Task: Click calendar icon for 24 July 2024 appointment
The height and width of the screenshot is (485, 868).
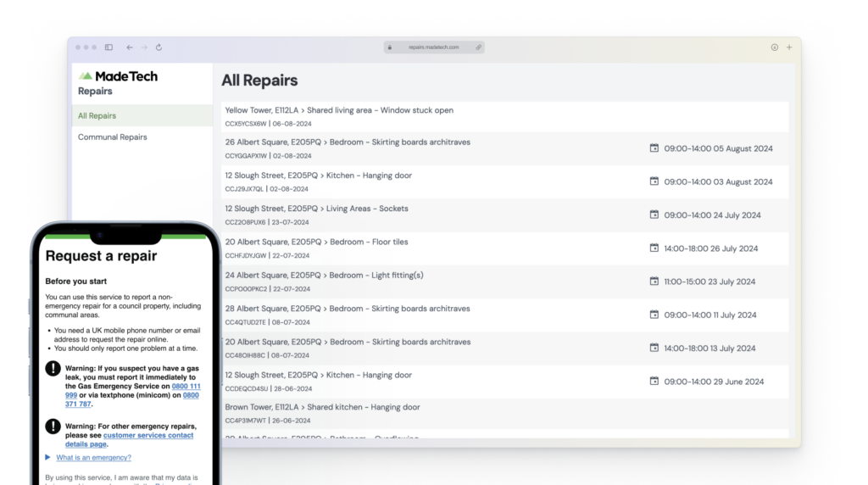Action: tap(654, 215)
